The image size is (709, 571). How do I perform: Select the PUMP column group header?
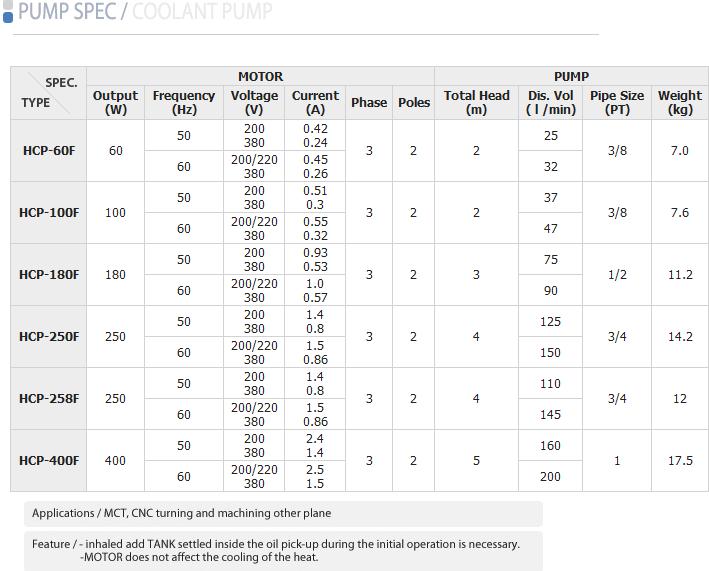pos(571,76)
